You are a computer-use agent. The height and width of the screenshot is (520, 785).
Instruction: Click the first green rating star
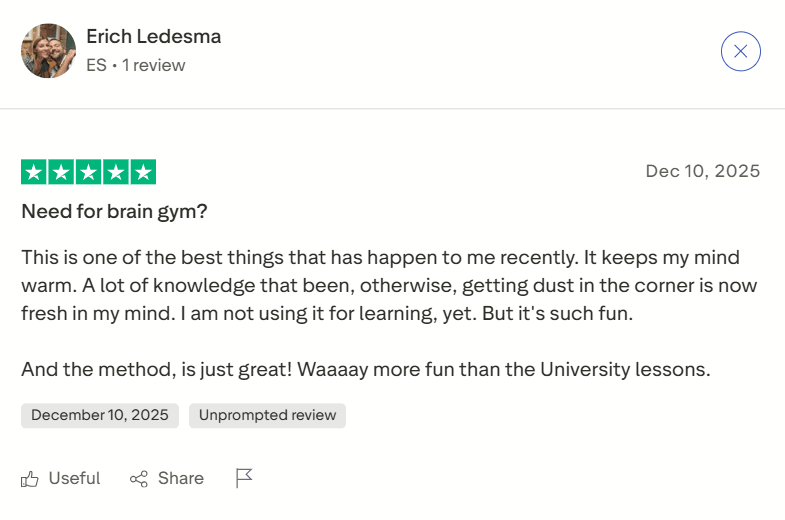coord(34,172)
